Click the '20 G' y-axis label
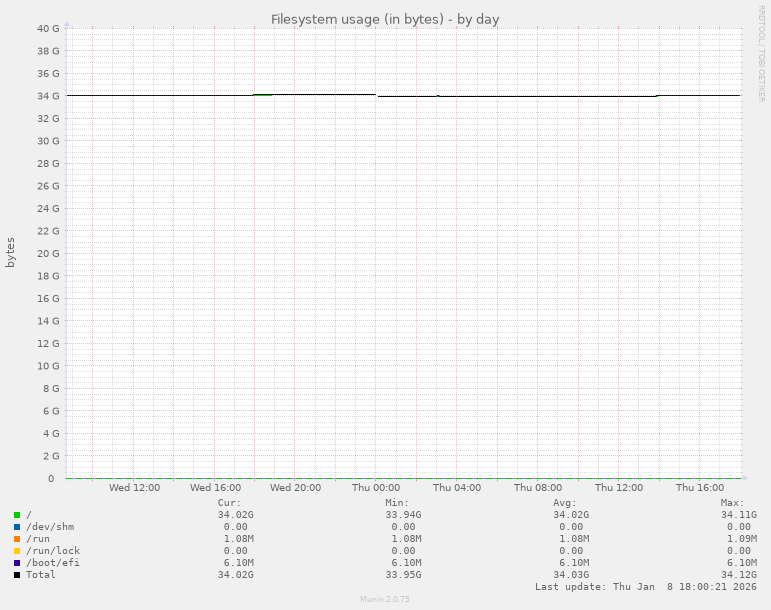 point(48,254)
